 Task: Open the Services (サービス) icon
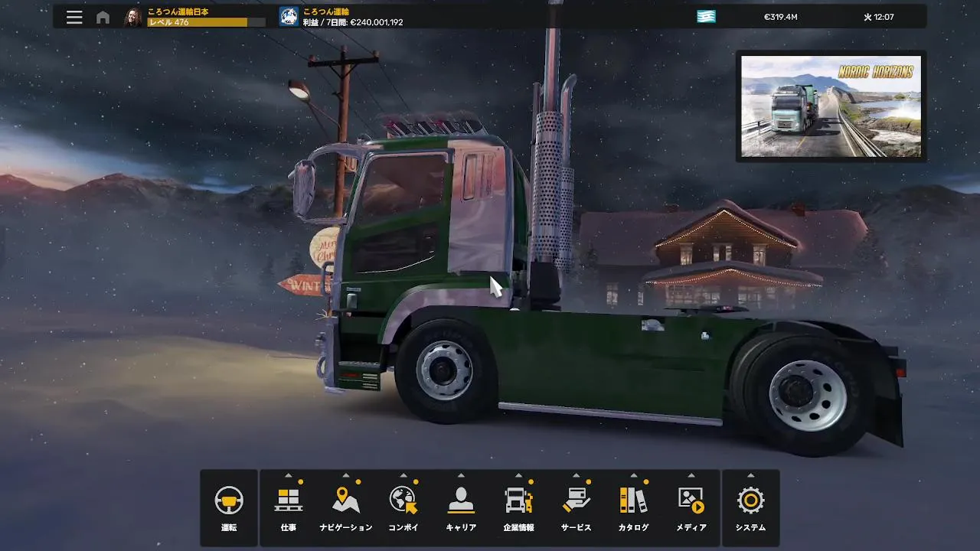(576, 501)
